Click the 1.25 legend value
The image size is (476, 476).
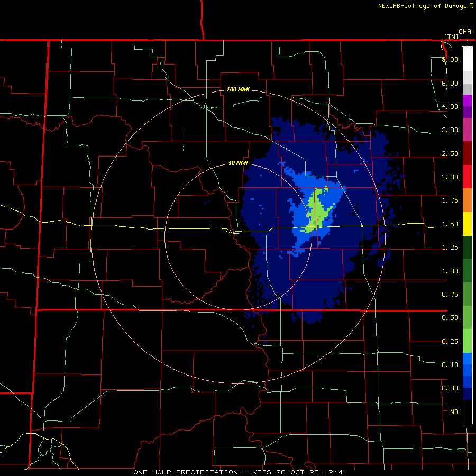click(x=450, y=248)
